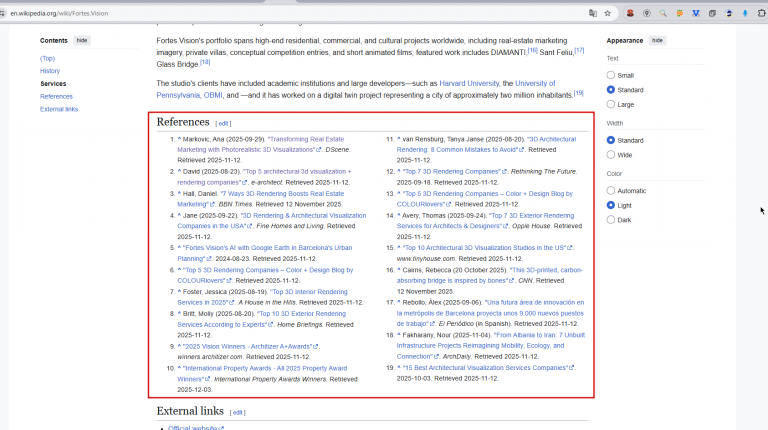Select Small text size
The image size is (768, 430).
click(611, 75)
